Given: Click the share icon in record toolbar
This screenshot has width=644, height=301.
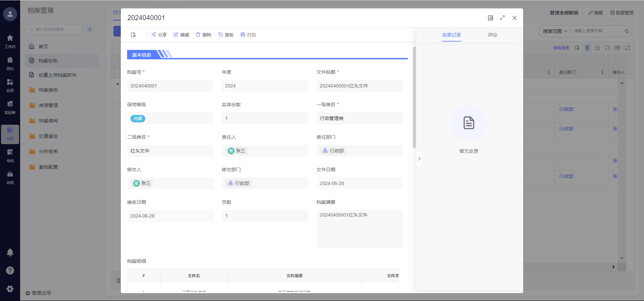Looking at the screenshot, I should point(154,35).
